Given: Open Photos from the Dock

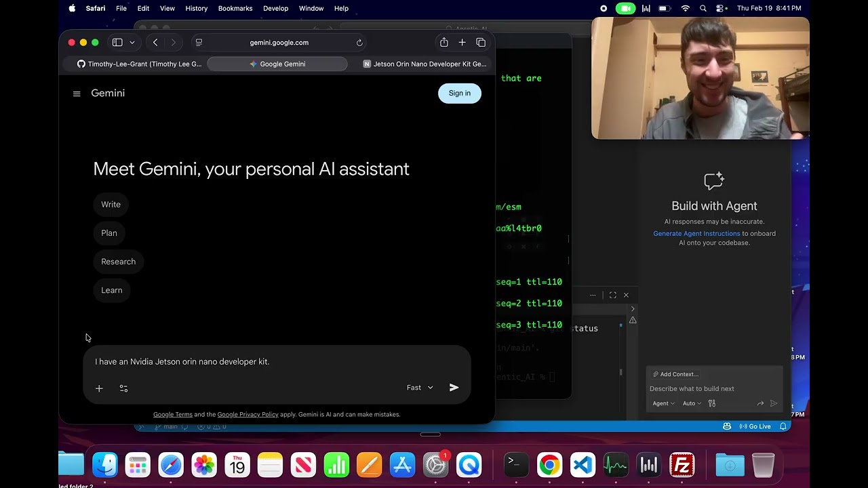Looking at the screenshot, I should 204,465.
